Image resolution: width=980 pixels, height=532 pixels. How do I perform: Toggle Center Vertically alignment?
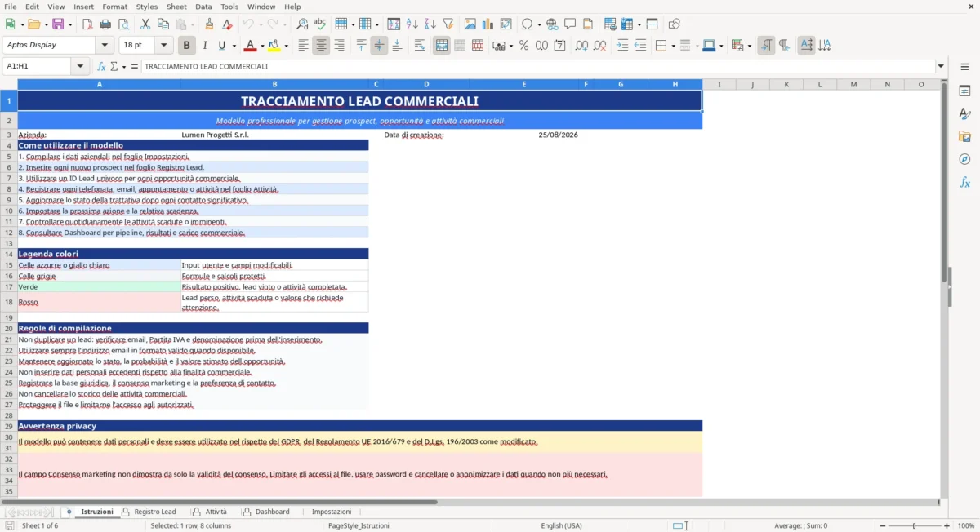click(379, 46)
